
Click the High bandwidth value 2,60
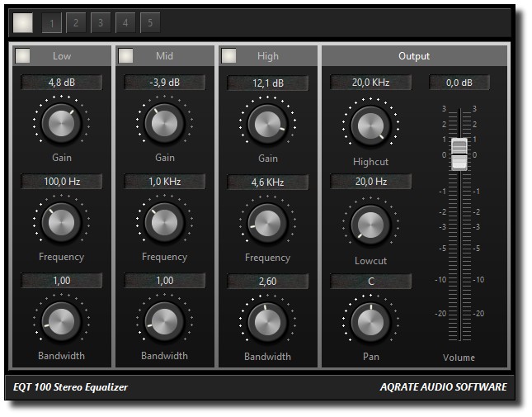pos(268,282)
